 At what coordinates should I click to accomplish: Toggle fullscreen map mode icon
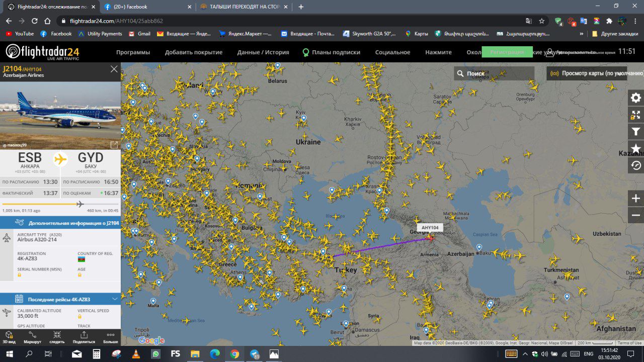click(636, 115)
